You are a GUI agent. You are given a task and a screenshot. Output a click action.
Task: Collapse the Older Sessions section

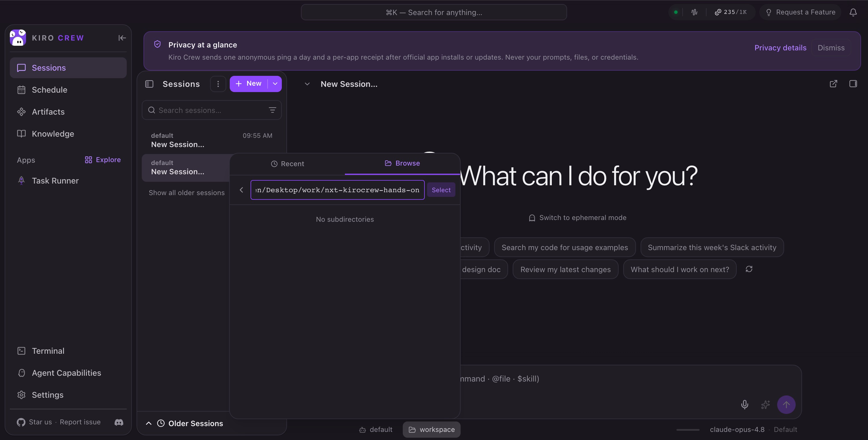pos(148,423)
